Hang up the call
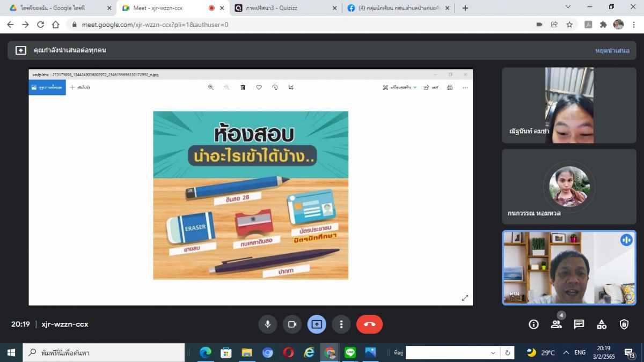Screen dimensions: 644x362 click(x=369, y=324)
